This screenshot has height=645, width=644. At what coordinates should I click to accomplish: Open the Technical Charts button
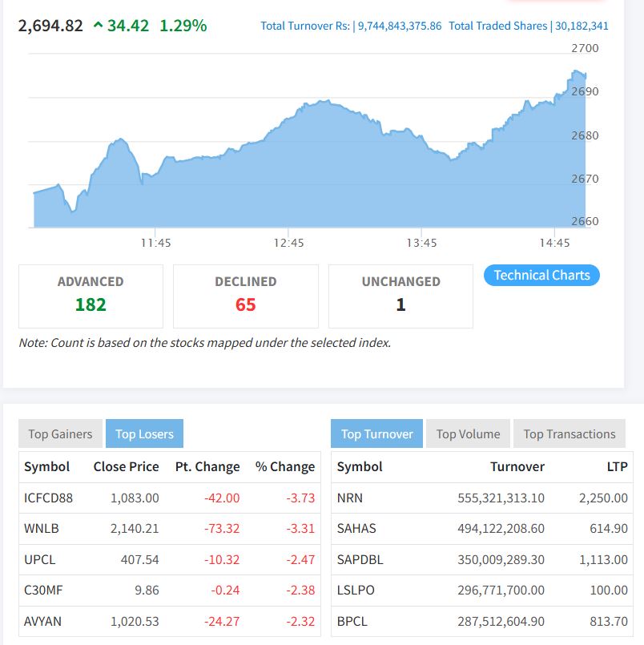click(541, 276)
